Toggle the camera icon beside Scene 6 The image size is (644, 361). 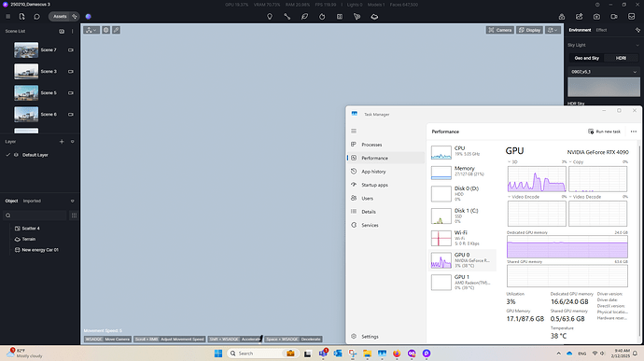71,115
